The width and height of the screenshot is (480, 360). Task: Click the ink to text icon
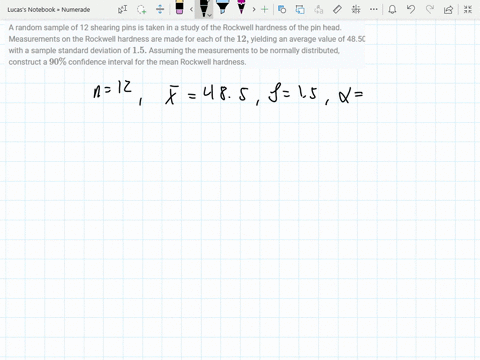(319, 9)
